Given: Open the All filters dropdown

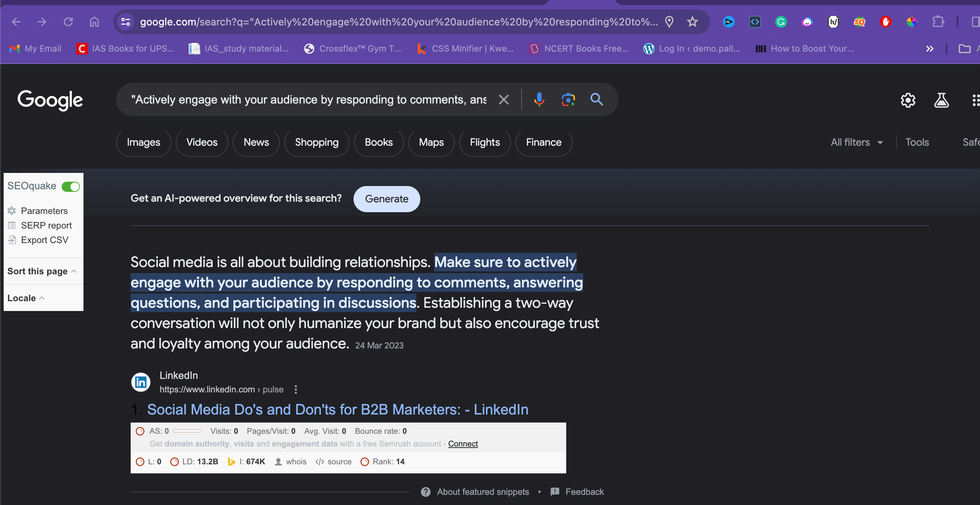Looking at the screenshot, I should coord(856,142).
